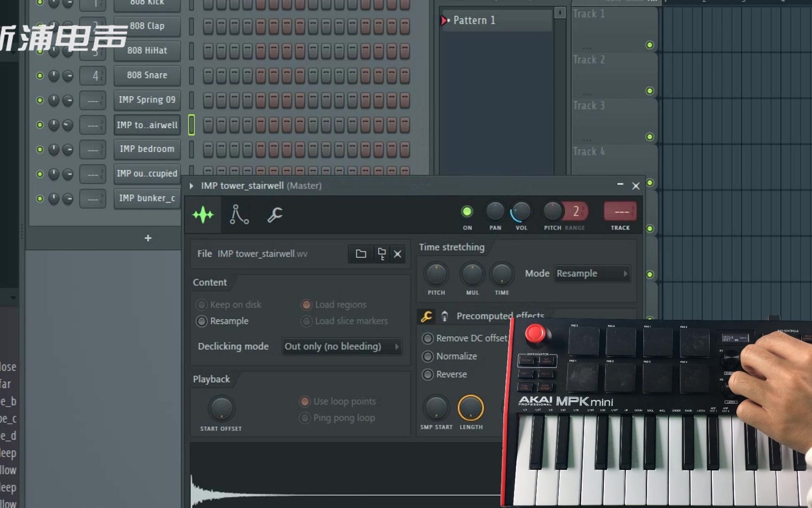
Task: Click the file name IMP tower_stairwell.wv
Action: click(262, 254)
